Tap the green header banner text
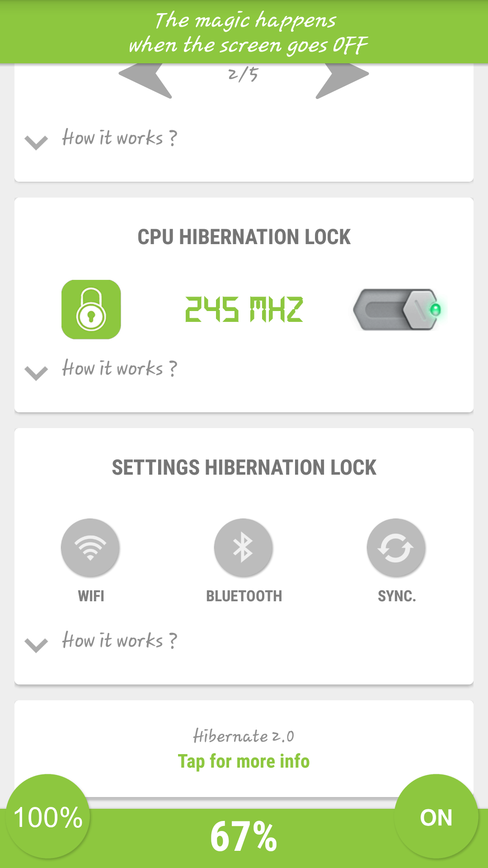The image size is (488, 868). click(248, 33)
